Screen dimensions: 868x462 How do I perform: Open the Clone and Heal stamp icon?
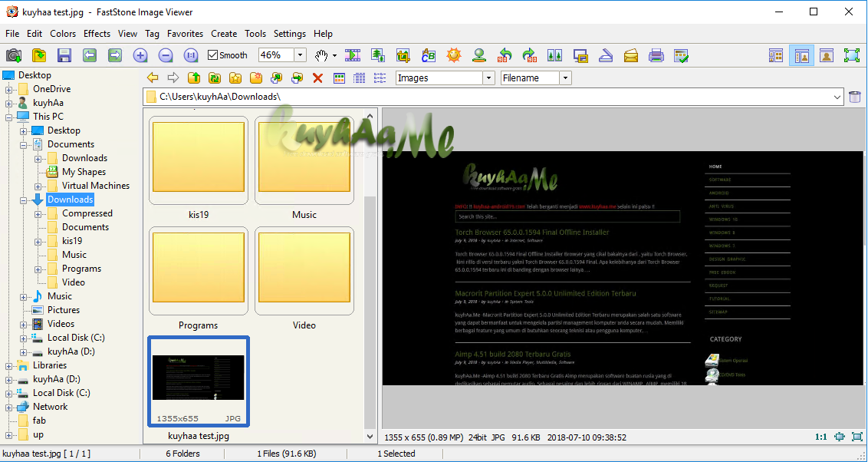479,54
